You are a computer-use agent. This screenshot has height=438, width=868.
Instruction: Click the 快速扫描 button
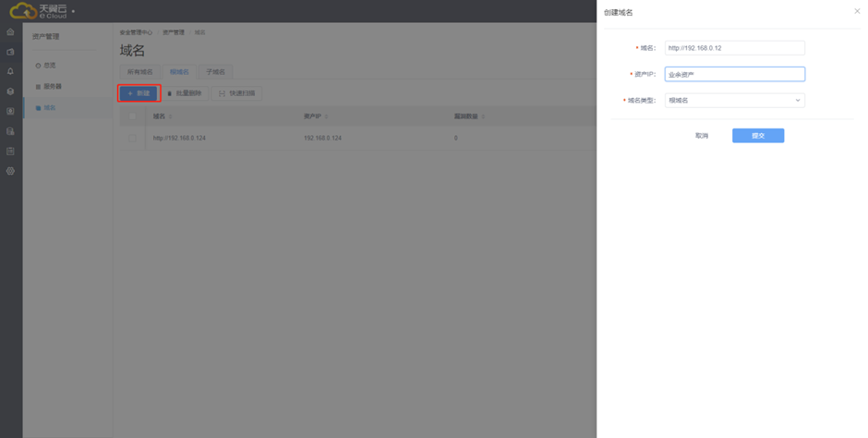point(237,93)
